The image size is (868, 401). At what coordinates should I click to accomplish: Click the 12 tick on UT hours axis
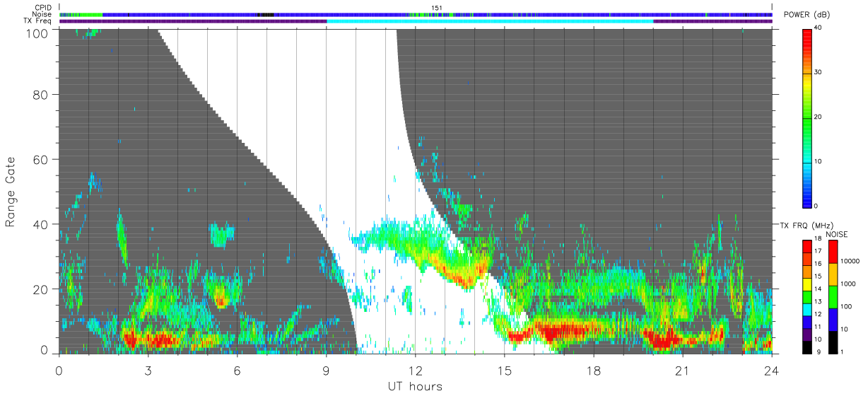click(x=415, y=370)
